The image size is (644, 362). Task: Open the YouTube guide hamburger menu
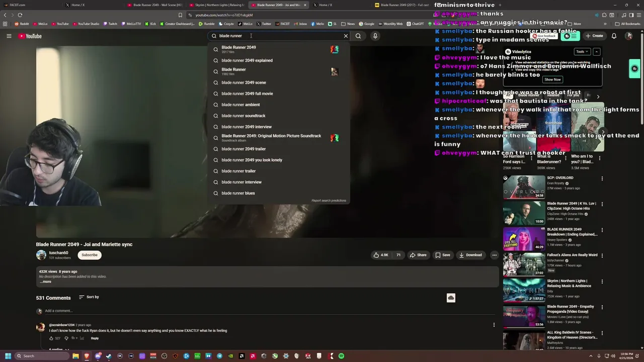pyautogui.click(x=9, y=36)
